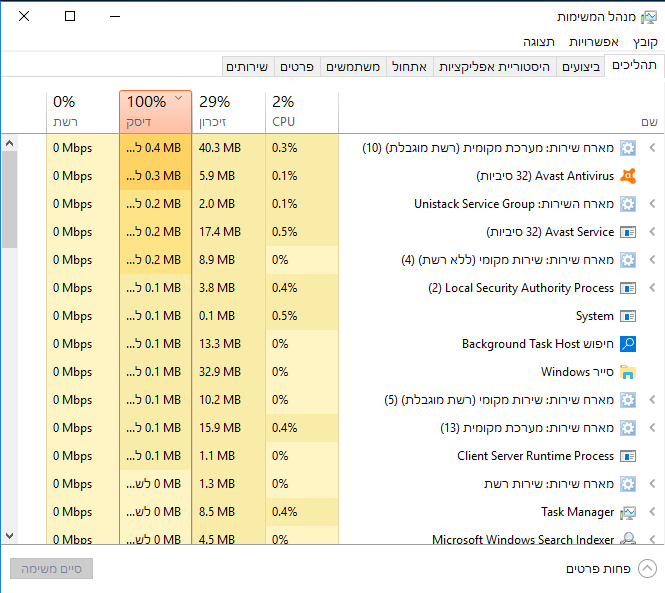Select the System process name

point(595,316)
